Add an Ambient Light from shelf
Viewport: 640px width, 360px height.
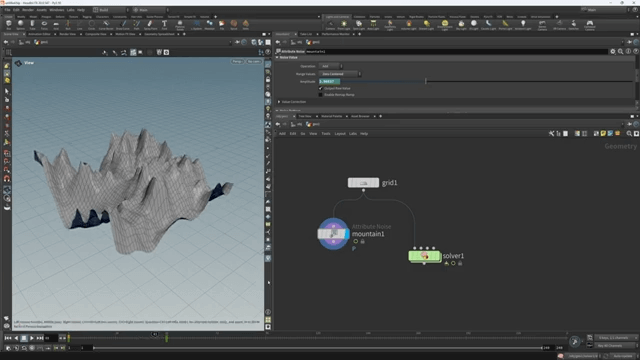[x=523, y=25]
